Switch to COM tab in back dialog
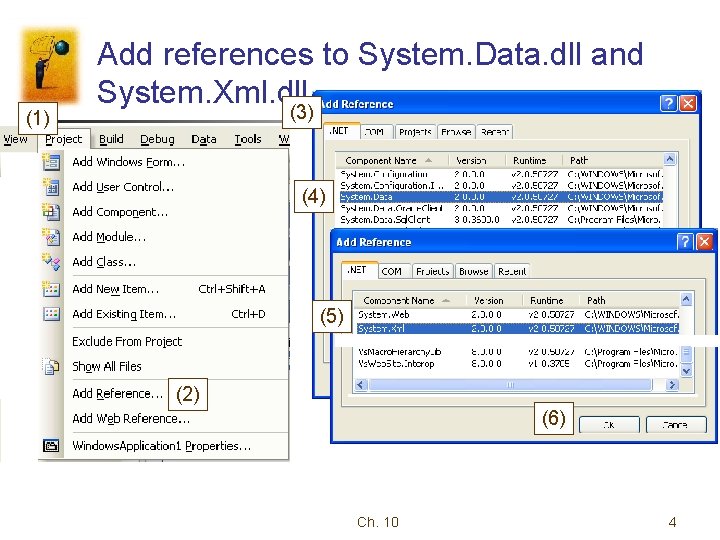 tap(377, 132)
